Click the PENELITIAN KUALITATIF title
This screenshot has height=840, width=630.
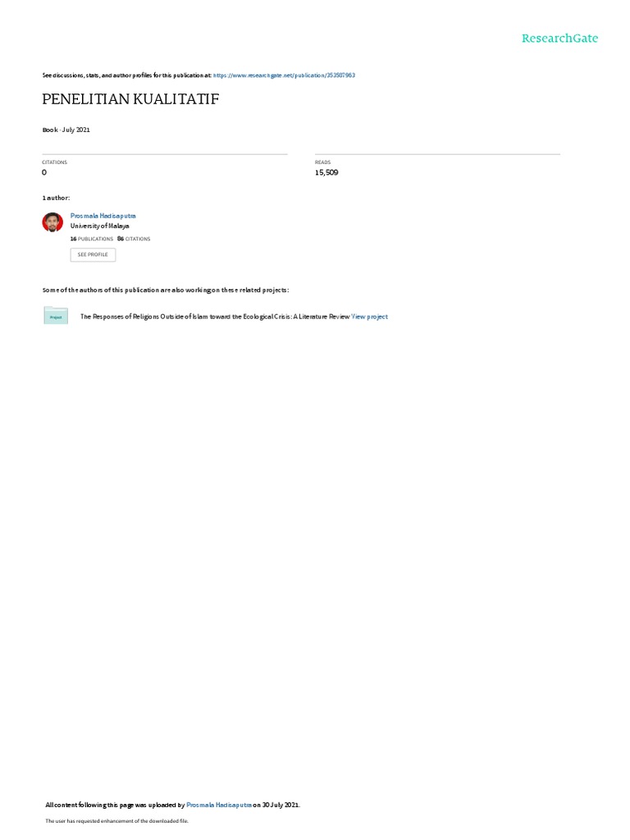click(x=130, y=99)
